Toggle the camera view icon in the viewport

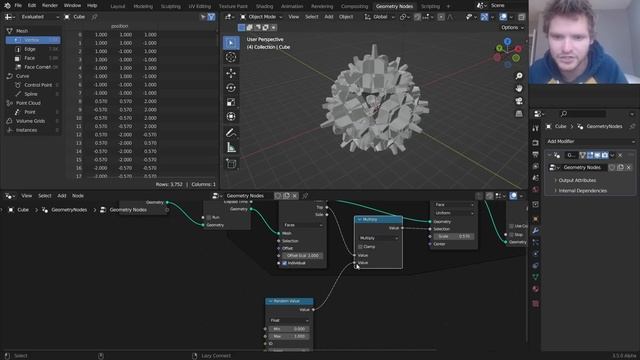(x=519, y=101)
